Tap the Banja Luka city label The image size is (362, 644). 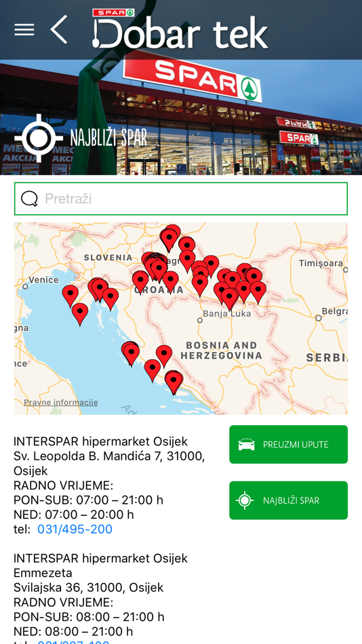pos(227,314)
